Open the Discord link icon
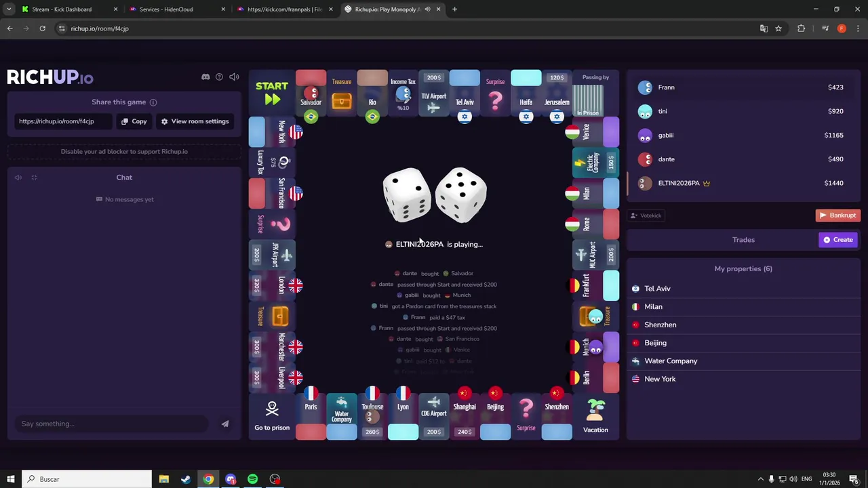 (x=205, y=77)
